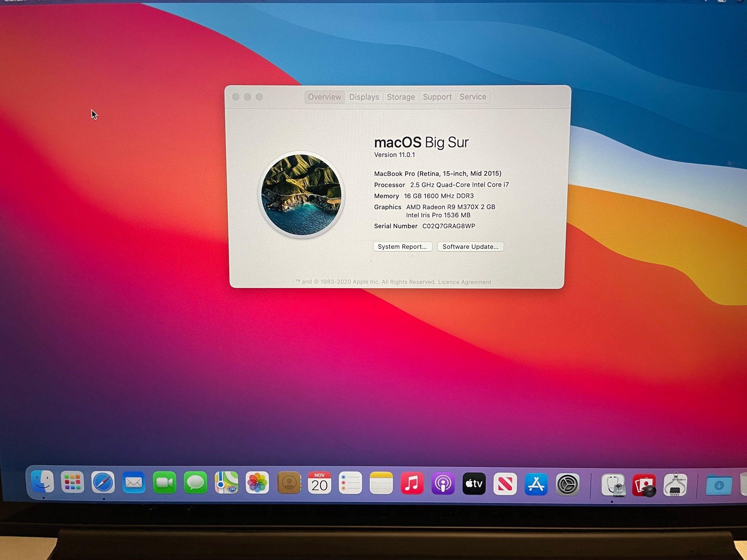Image resolution: width=747 pixels, height=560 pixels.
Task: Select the Support tab
Action: point(437,97)
